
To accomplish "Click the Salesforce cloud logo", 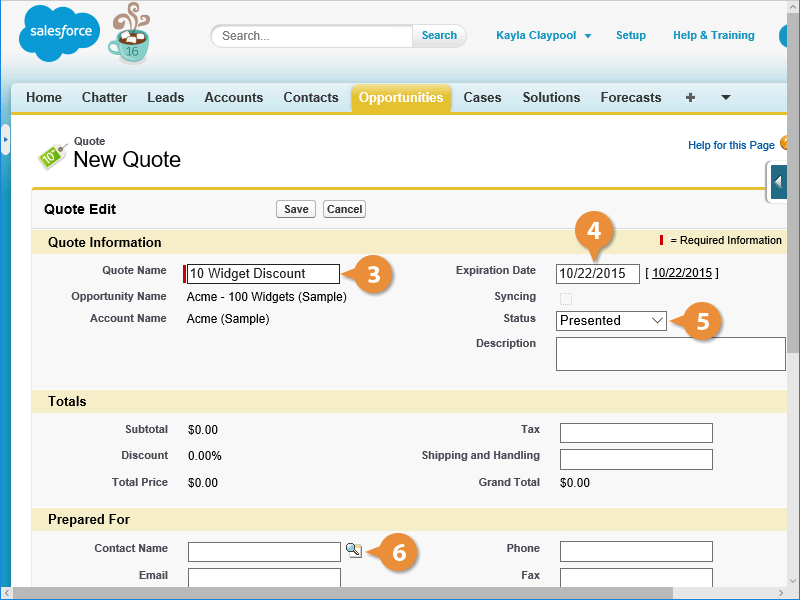I will click(x=59, y=33).
